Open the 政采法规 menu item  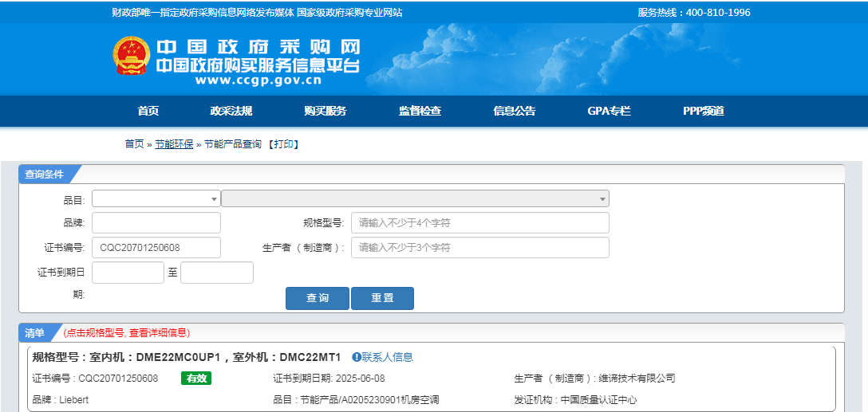point(231,111)
